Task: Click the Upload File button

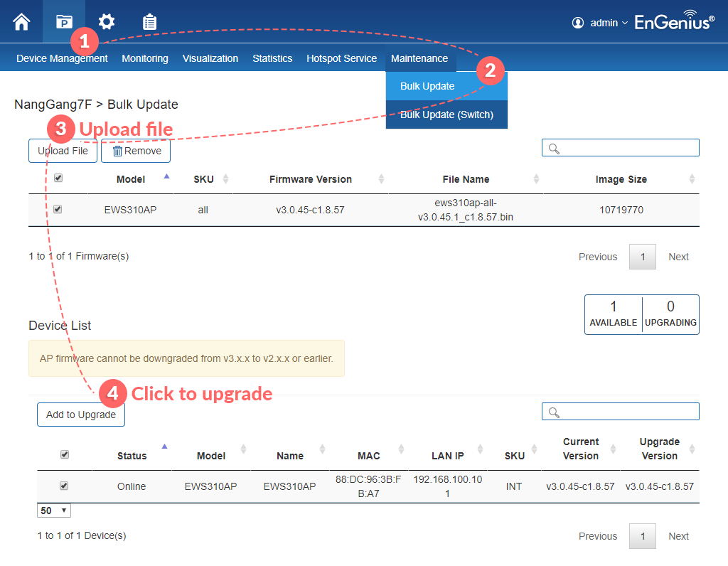Action: click(x=63, y=151)
